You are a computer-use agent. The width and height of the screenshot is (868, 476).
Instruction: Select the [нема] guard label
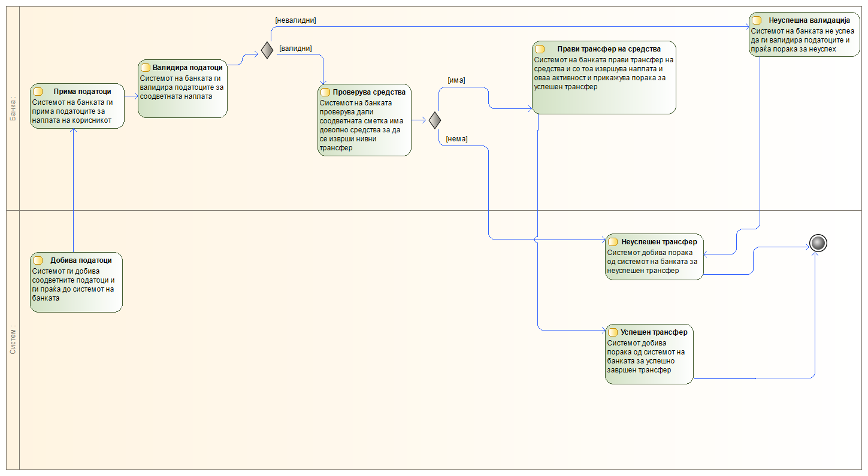click(456, 139)
